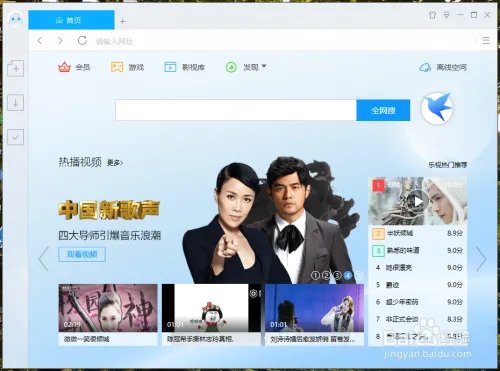Select banner slide 4 indicator
The width and height of the screenshot is (500, 371).
click(x=348, y=275)
